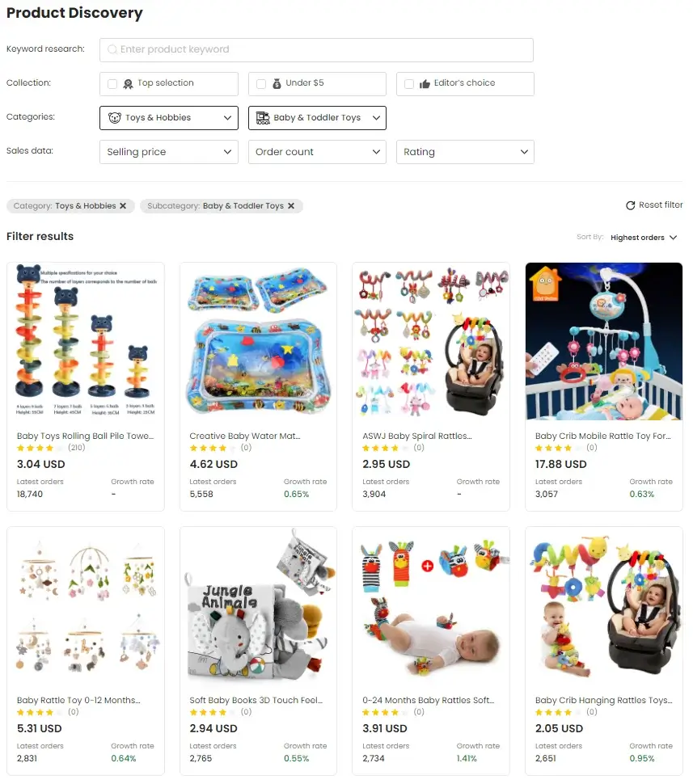Click the search magnifier icon in keyword field

112,49
